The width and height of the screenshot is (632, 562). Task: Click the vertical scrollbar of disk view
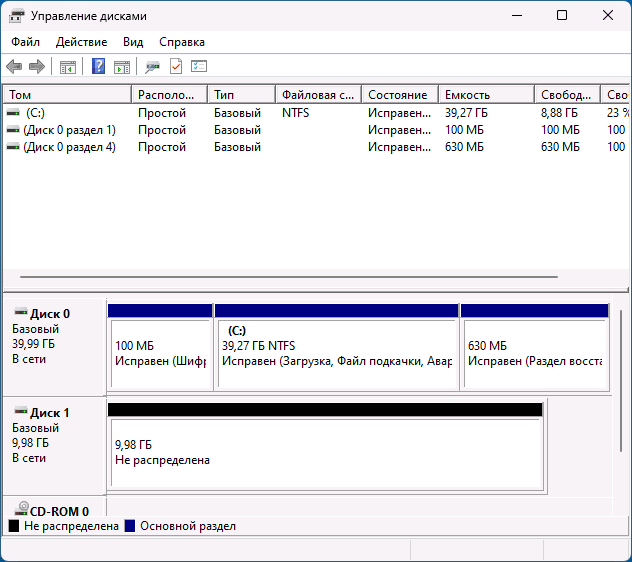621,381
